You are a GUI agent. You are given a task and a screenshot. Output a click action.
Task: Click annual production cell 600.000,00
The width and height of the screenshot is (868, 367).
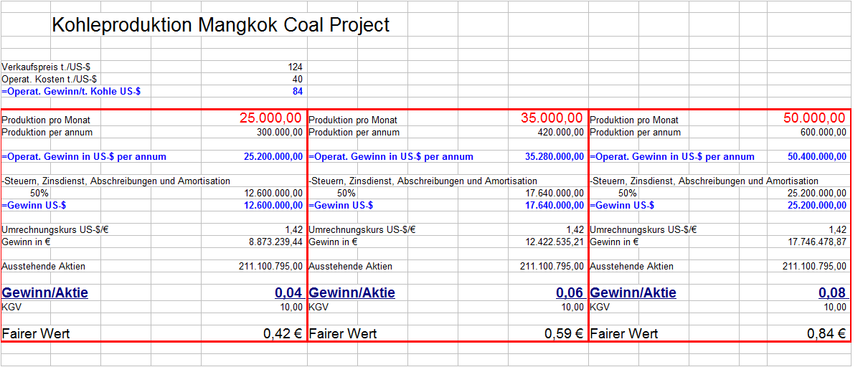tap(823, 133)
